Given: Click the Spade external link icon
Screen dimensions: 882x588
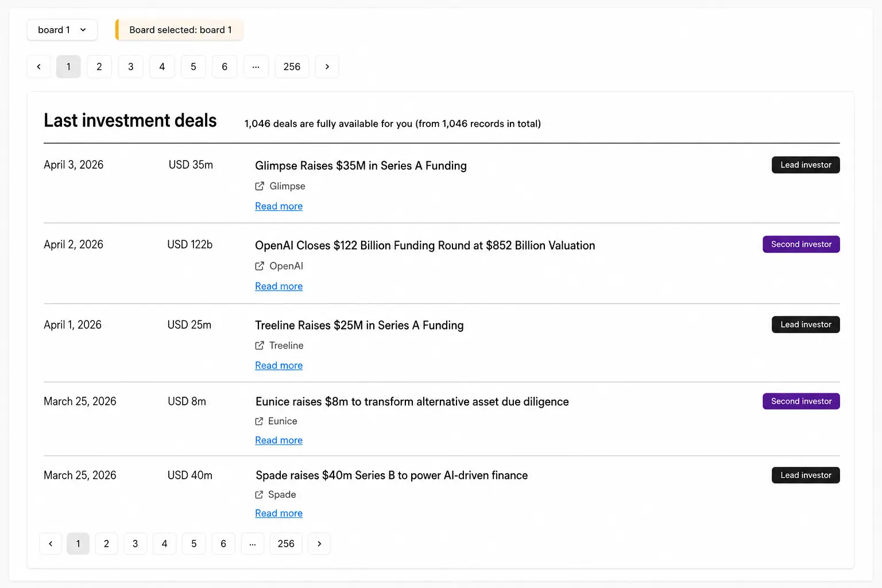Looking at the screenshot, I should (259, 494).
